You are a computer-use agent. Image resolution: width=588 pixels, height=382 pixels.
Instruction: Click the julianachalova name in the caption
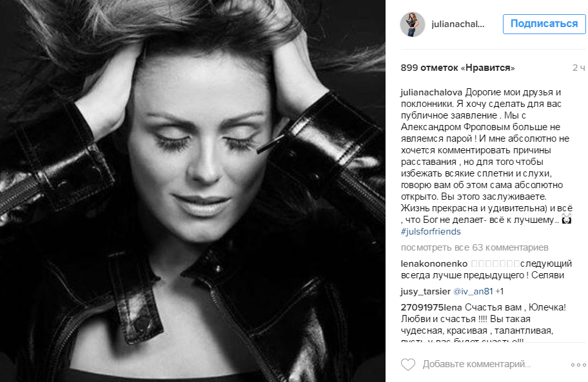431,92
